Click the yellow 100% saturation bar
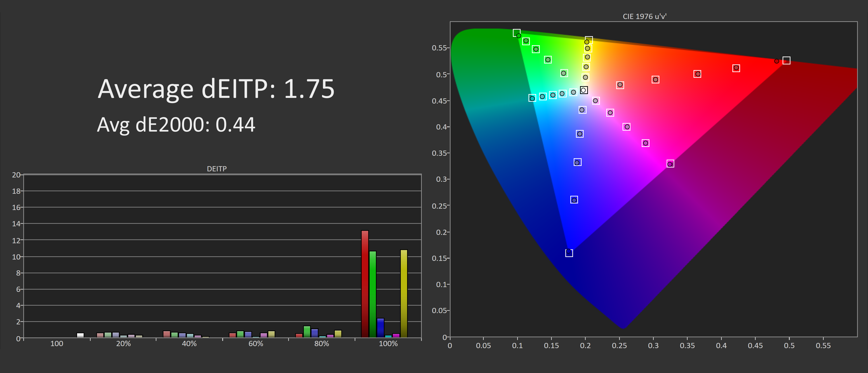This screenshot has width=868, height=373. (404, 293)
